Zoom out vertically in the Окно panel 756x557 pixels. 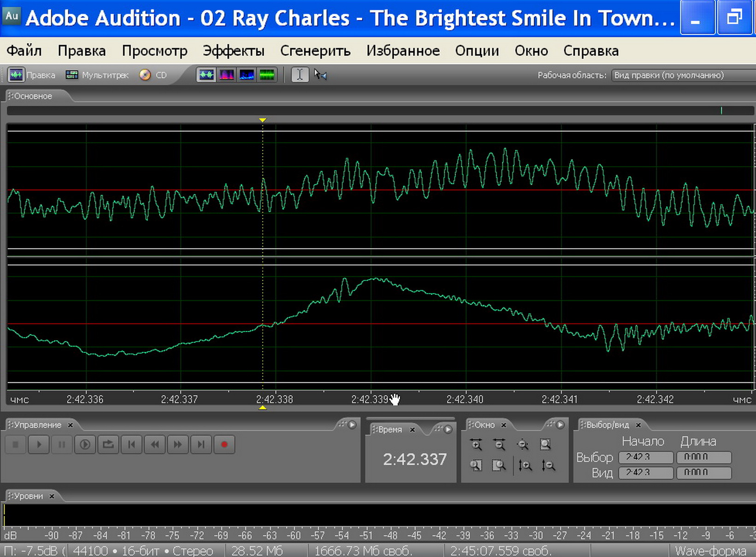(x=549, y=465)
